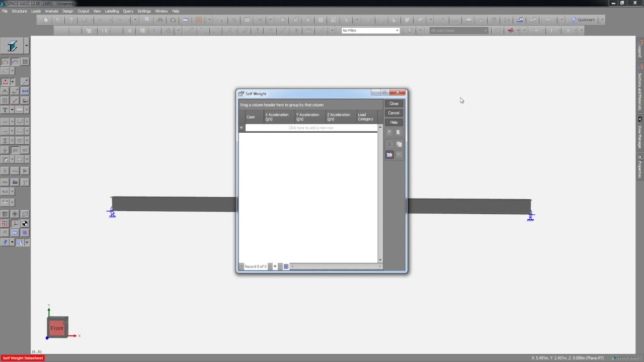Close the Self Weight dialog with the Close button

(x=393, y=104)
